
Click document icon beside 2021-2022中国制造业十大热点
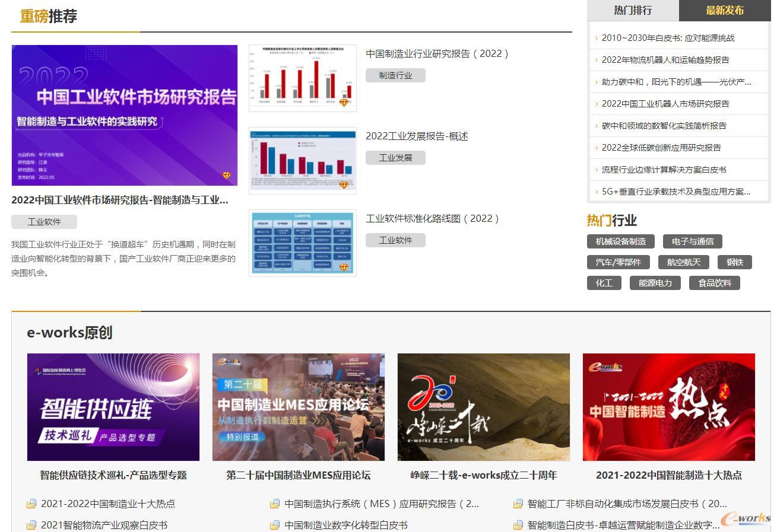(x=31, y=504)
